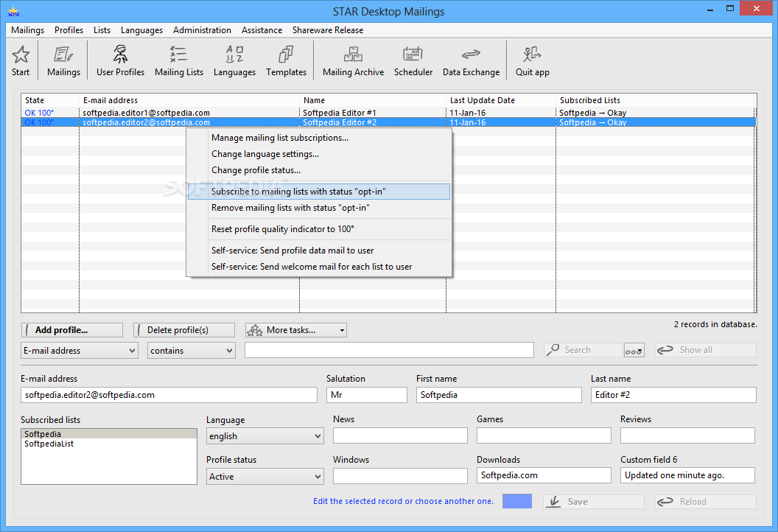
Task: Open the Assistance menu
Action: pyautogui.click(x=262, y=30)
